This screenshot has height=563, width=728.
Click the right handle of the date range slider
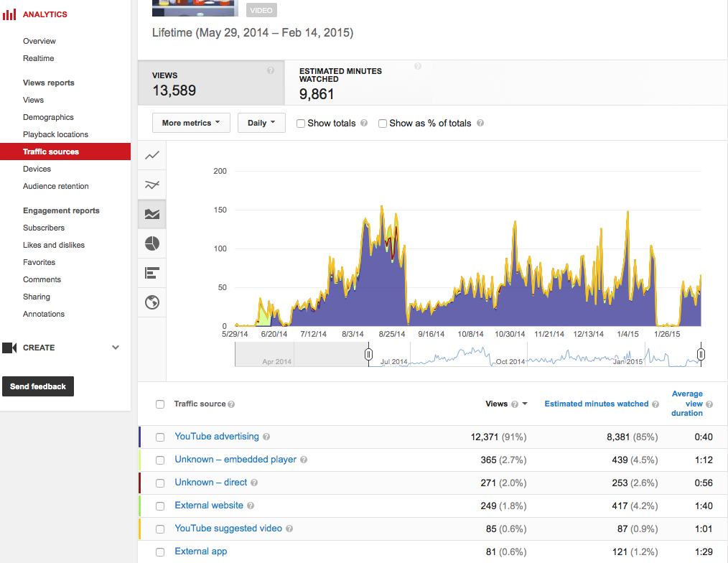tap(701, 354)
